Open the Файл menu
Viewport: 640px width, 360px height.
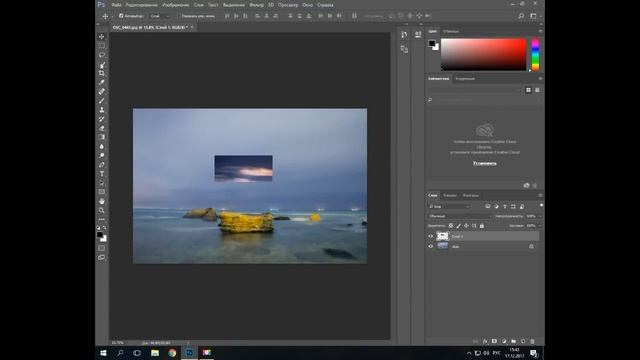[116, 5]
